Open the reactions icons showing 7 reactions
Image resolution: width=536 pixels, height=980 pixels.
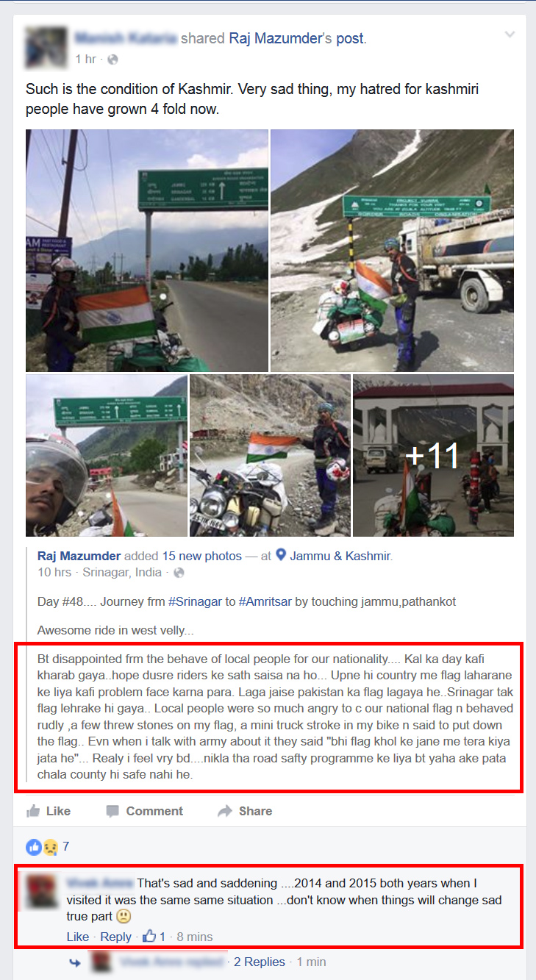coord(42,847)
